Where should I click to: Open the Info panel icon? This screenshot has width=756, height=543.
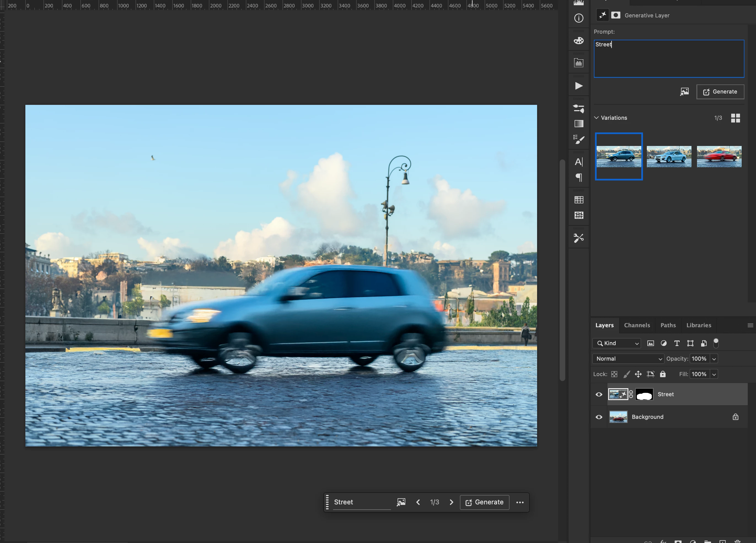[579, 18]
